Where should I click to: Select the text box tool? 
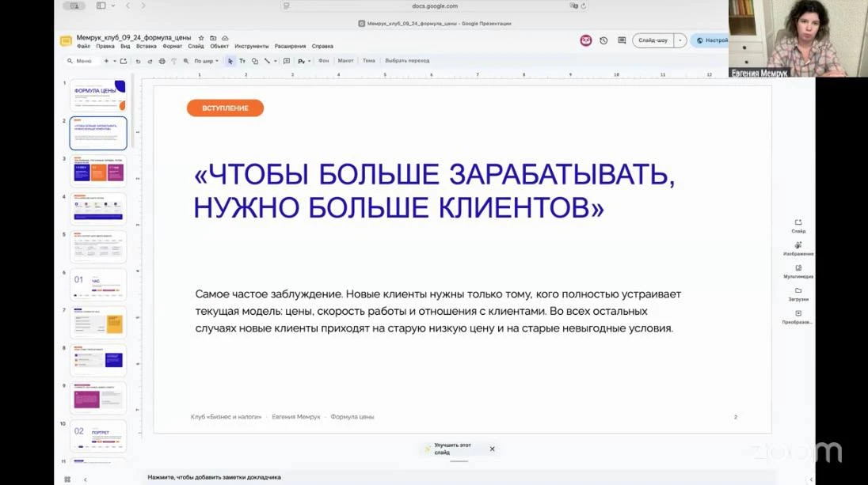pos(242,61)
